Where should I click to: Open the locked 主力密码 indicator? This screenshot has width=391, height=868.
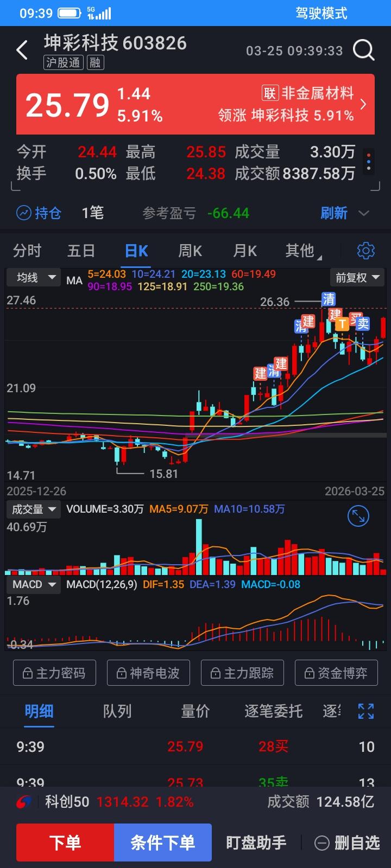54,673
